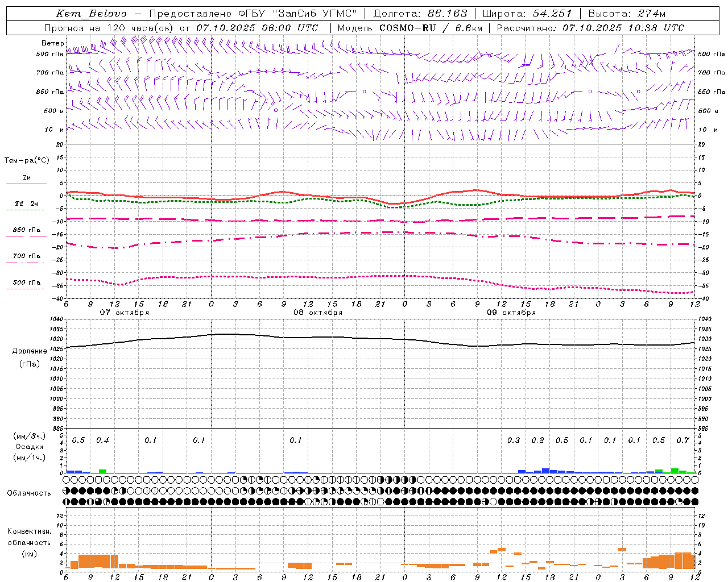This screenshot has width=728, height=582.
Task: Click the 0.3 precipitation value
Action: tap(514, 440)
